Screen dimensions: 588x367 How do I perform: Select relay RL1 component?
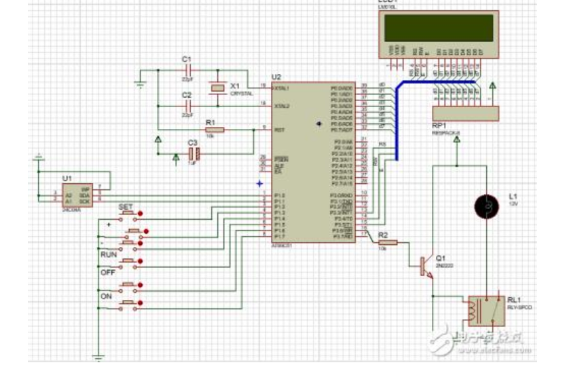click(x=486, y=311)
